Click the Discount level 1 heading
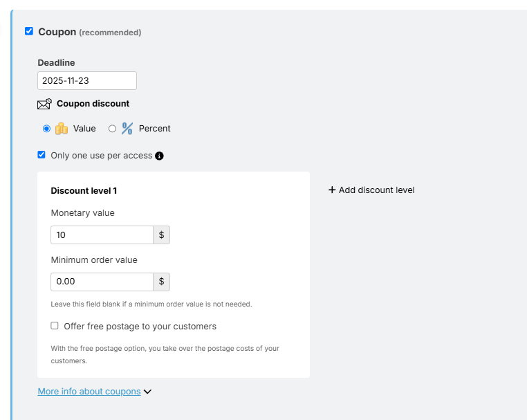 84,190
